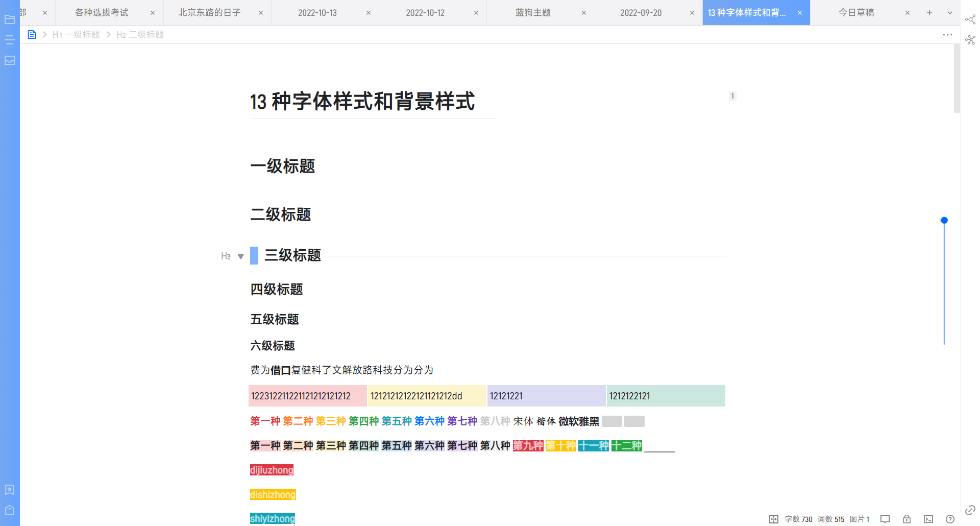Open the terminal console icon
This screenshot has height=526, width=980.
pos(928,519)
